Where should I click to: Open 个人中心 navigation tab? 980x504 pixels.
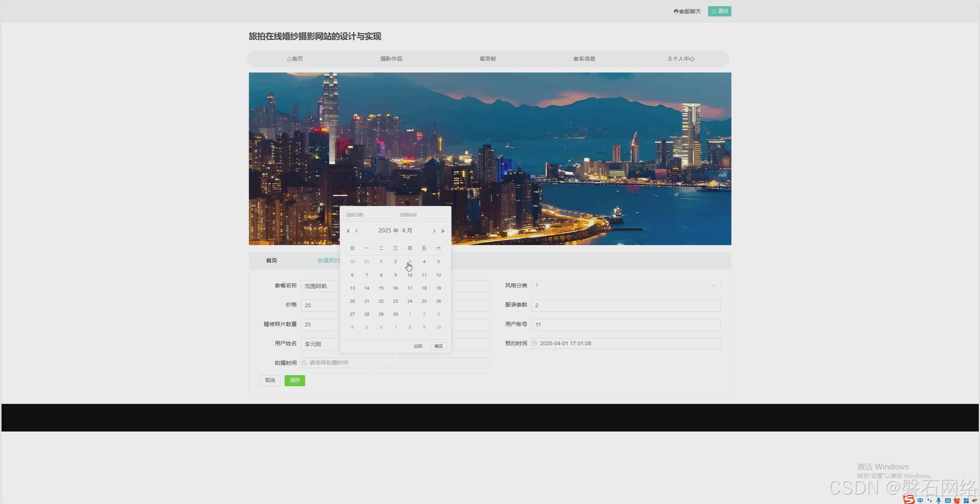coord(681,59)
